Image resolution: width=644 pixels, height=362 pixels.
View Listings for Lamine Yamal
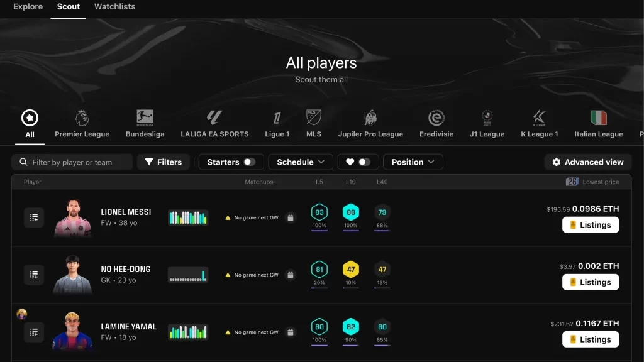point(590,339)
